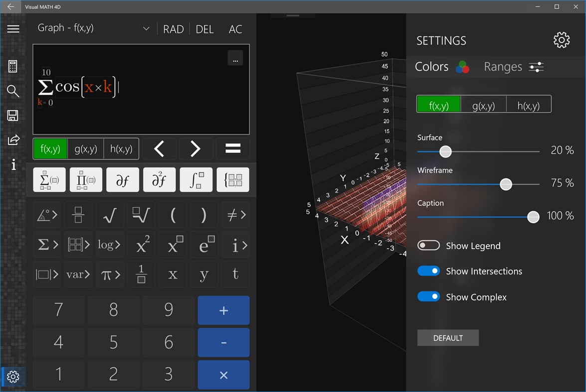Insert e to a power template

coord(204,245)
